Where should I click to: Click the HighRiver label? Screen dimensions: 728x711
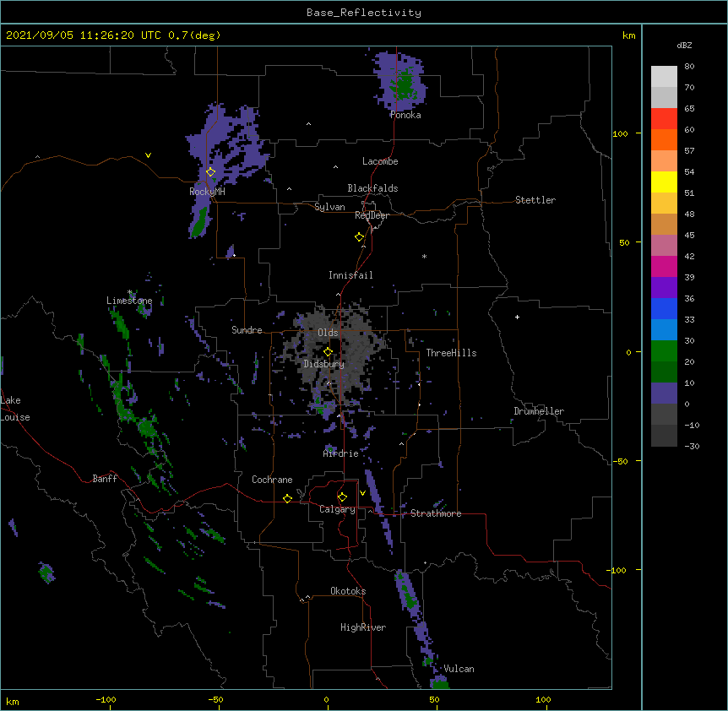(x=363, y=627)
